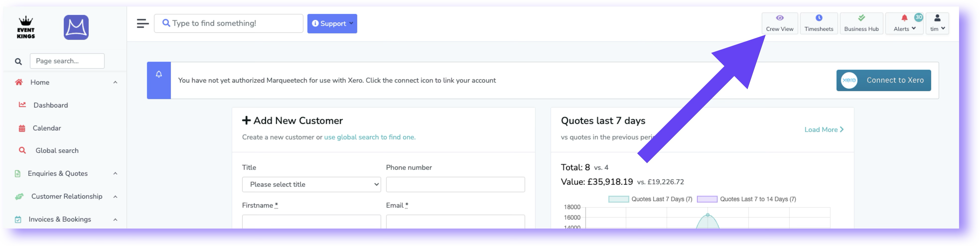Image resolution: width=980 pixels, height=246 pixels.
Task: Expand the Support dropdown button
Action: [x=332, y=24]
